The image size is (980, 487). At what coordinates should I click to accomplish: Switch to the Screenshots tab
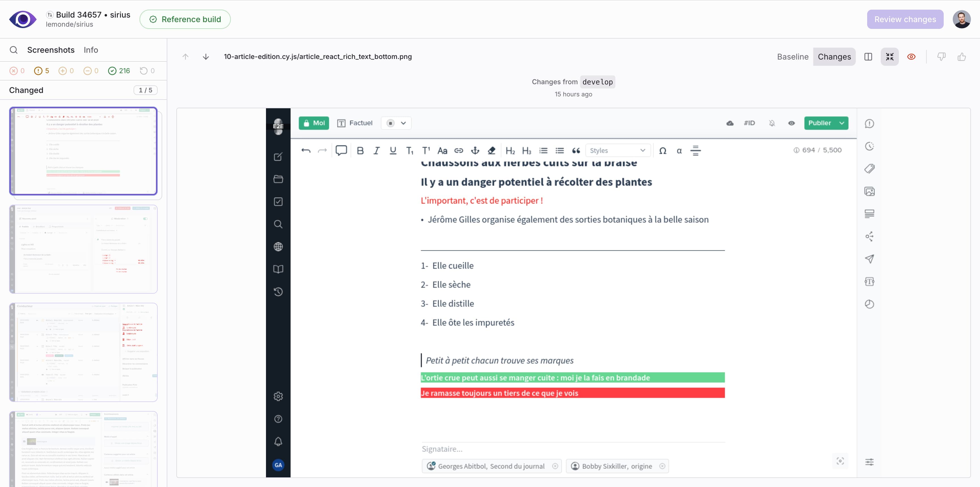pos(50,50)
